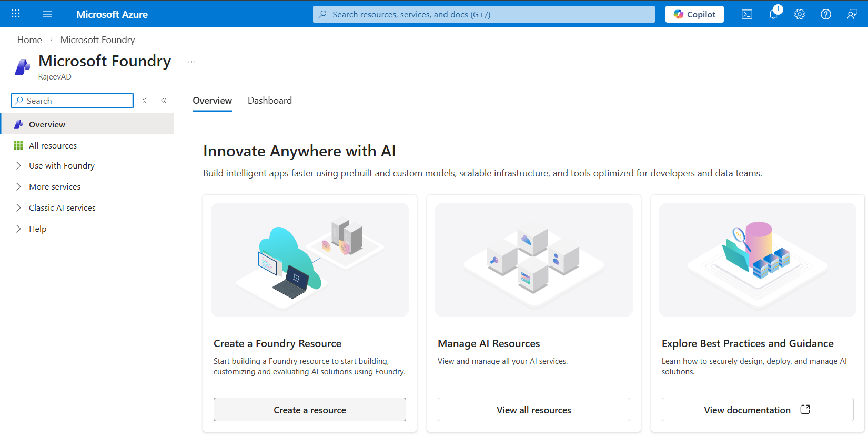The image size is (868, 435).
Task: Expand the More services section
Action: pyautogui.click(x=19, y=186)
